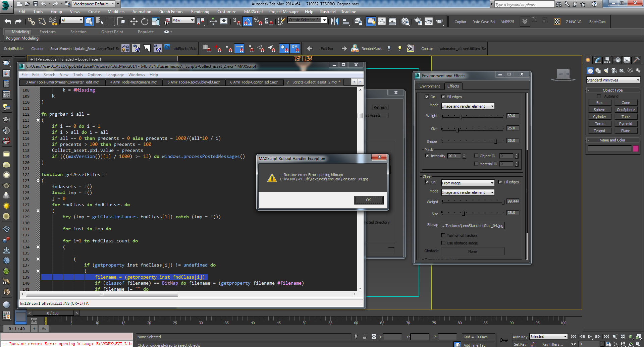Image resolution: width=644 pixels, height=347 pixels.
Task: Enable the Object ID checkbox in Mask section
Action: coord(476,156)
